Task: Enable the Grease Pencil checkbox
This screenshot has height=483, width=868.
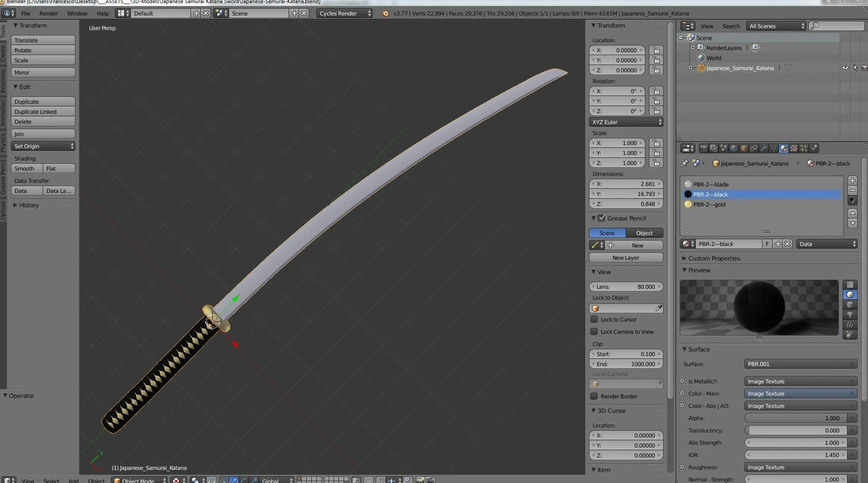Action: [601, 218]
